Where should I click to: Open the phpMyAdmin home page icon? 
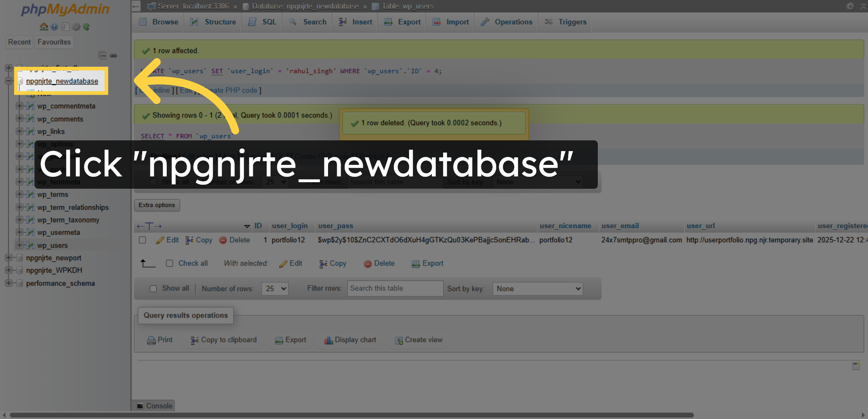(x=43, y=26)
